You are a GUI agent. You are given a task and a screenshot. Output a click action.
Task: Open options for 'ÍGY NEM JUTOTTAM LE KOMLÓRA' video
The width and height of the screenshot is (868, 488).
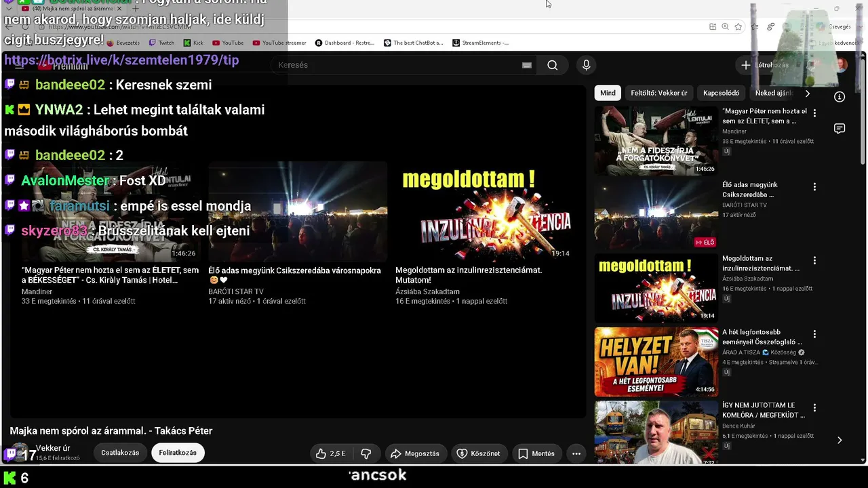pos(814,407)
